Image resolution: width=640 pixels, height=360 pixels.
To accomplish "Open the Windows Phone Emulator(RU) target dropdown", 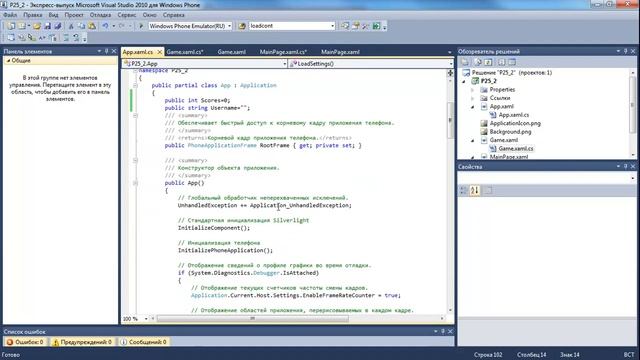I will 230,26.
